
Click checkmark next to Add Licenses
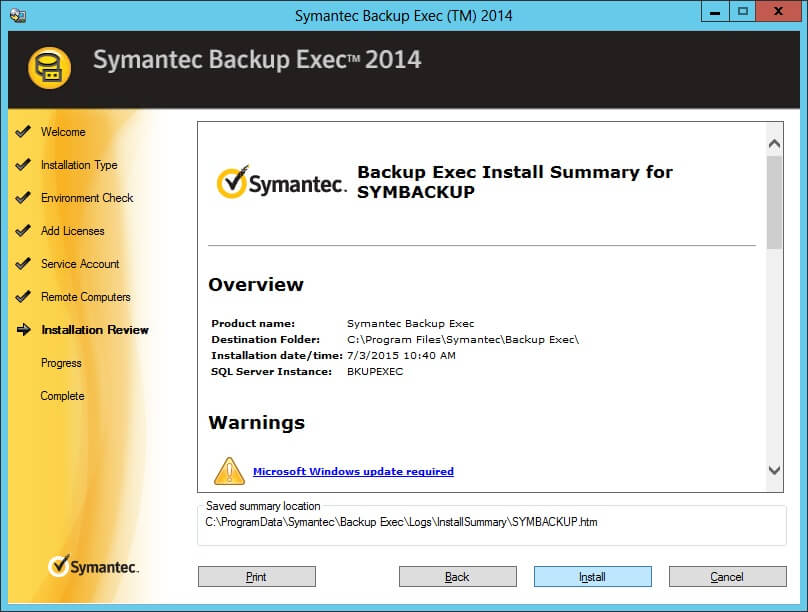coord(23,230)
